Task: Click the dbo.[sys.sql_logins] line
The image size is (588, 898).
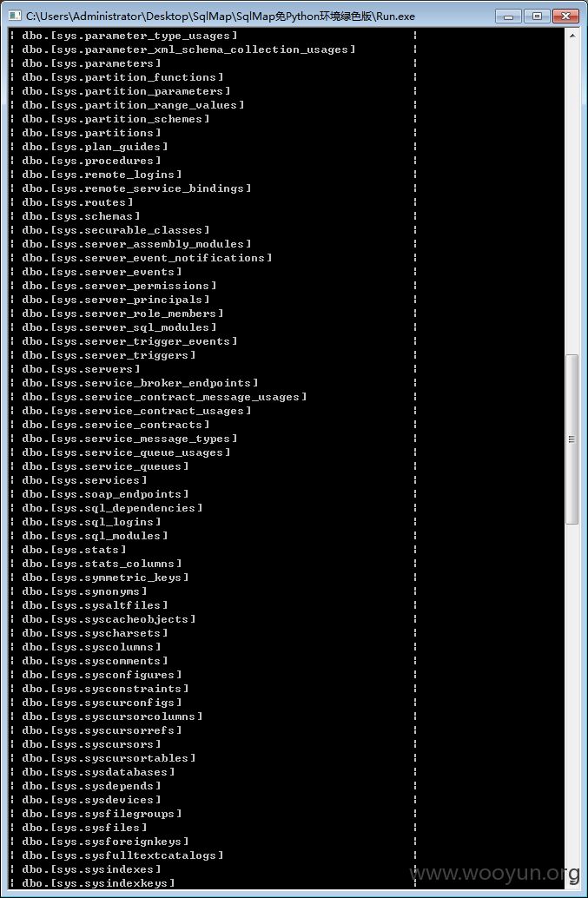Action: click(x=91, y=522)
